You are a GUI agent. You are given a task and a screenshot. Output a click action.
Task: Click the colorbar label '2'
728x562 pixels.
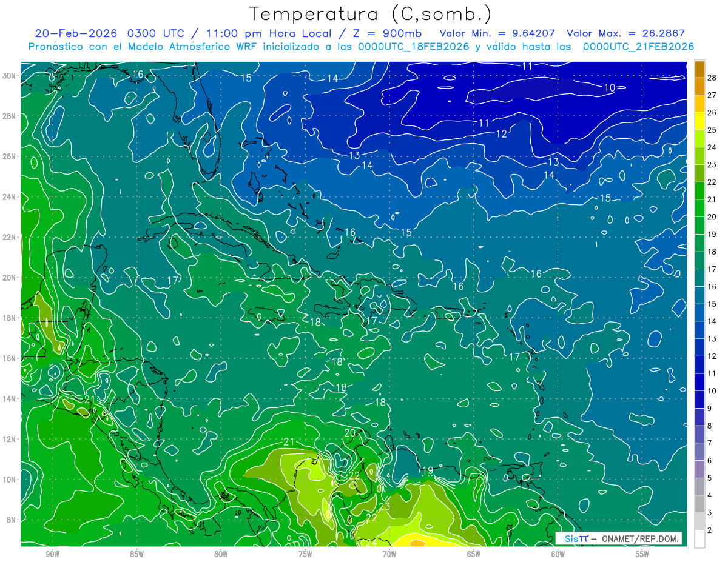pyautogui.click(x=710, y=530)
